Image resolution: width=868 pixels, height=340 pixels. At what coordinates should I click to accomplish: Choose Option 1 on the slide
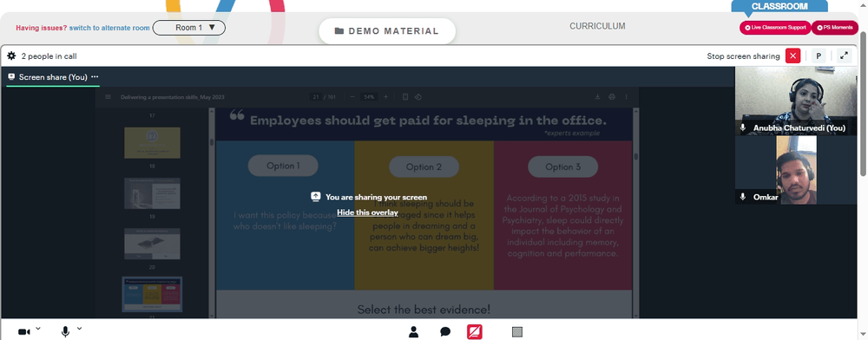click(283, 166)
